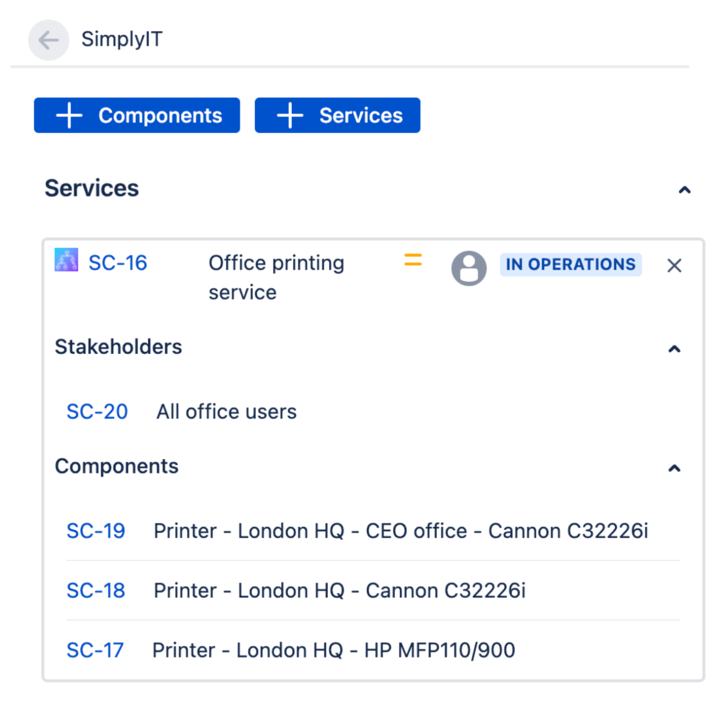The height and width of the screenshot is (708, 728).
Task: Open stakeholder issue SC-20
Action: 97,411
